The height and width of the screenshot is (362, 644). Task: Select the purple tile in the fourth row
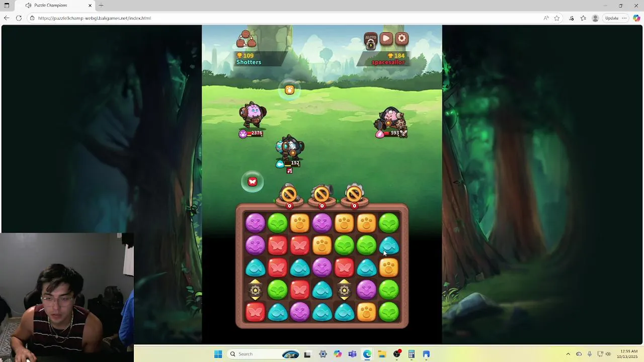366,290
